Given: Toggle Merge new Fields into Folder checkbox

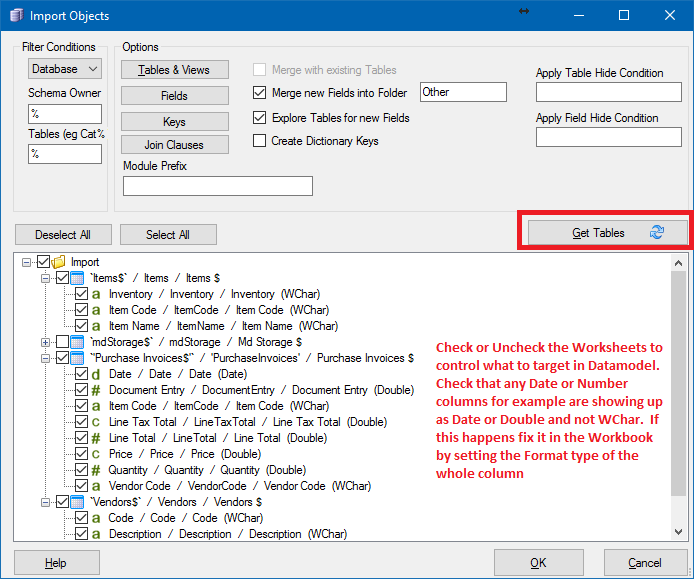Looking at the screenshot, I should pyautogui.click(x=259, y=93).
